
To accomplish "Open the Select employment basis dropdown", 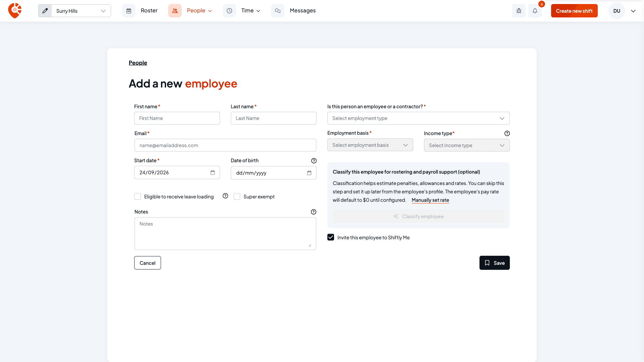I will [x=370, y=145].
